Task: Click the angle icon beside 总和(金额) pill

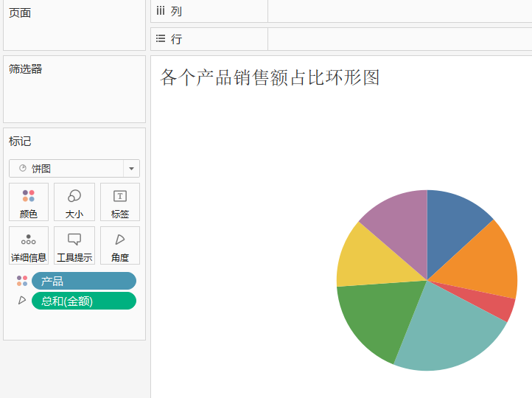Action: click(22, 301)
